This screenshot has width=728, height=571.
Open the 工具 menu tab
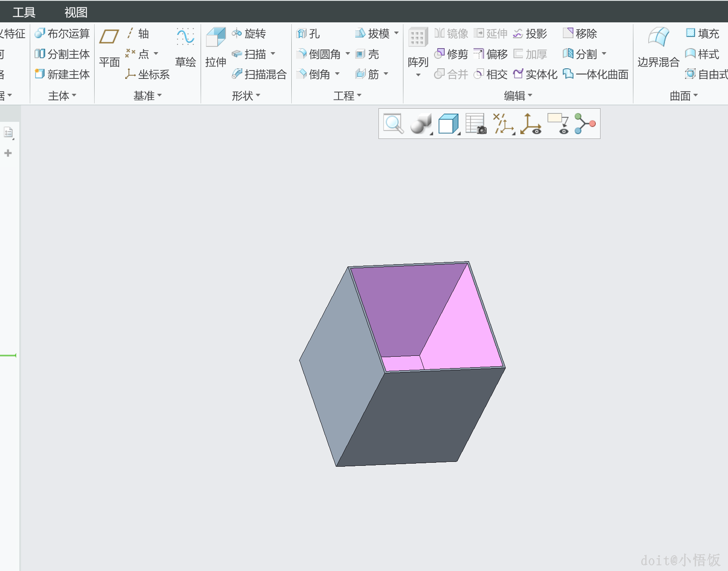(24, 12)
